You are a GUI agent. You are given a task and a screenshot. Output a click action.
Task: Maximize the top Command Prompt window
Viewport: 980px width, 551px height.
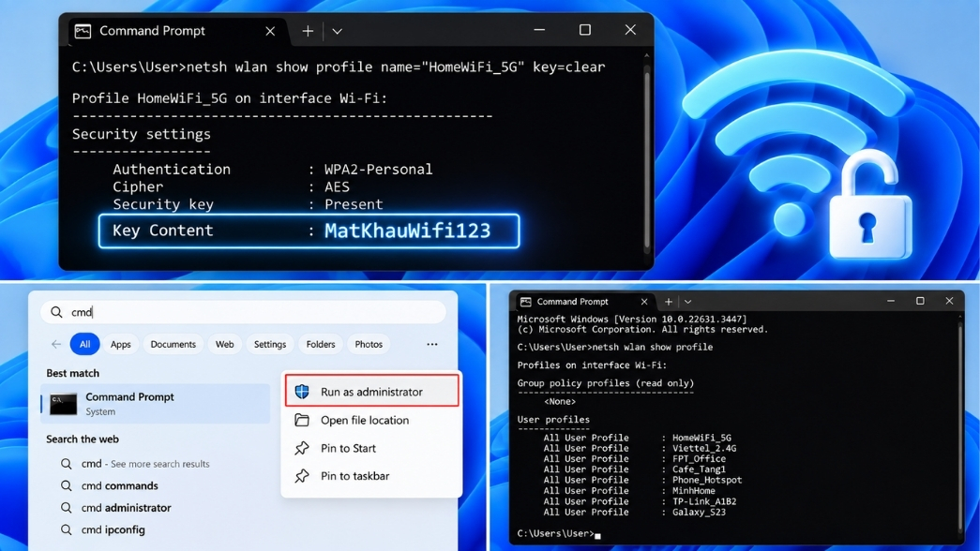click(x=585, y=30)
